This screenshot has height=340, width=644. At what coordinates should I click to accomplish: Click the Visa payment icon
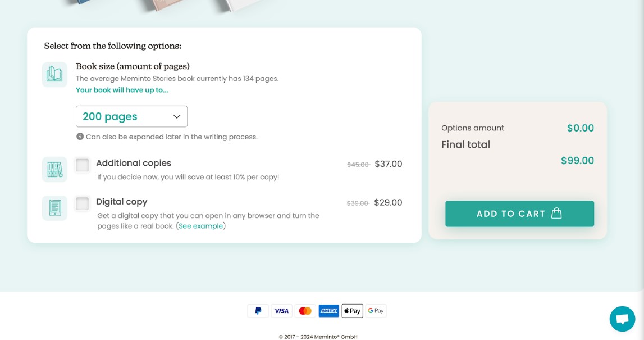click(x=281, y=311)
